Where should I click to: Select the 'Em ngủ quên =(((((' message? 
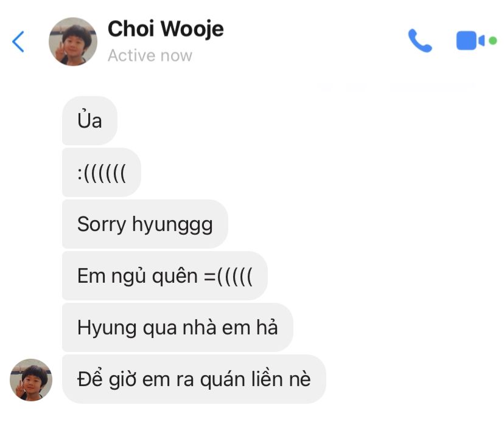(x=164, y=276)
